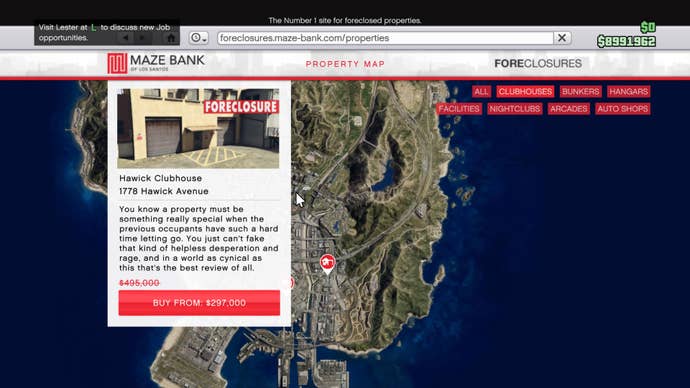Click the Hawick Clubhouse title text
The height and width of the screenshot is (388, 690).
161,178
